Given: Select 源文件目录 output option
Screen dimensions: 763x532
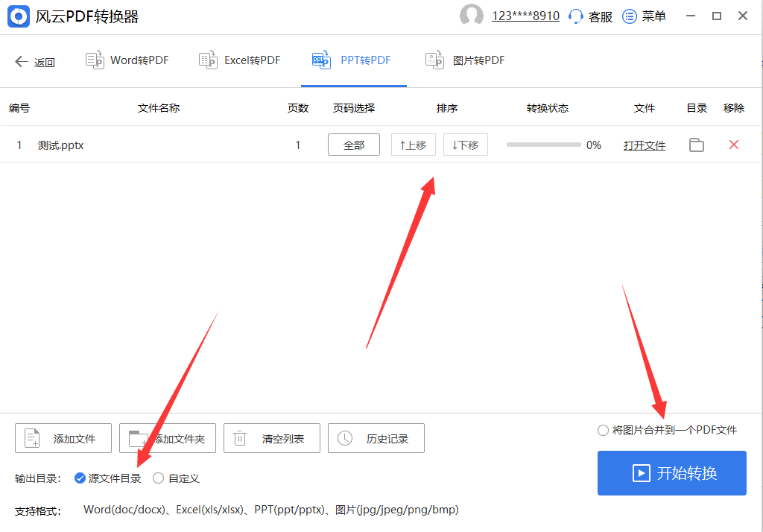Looking at the screenshot, I should [x=107, y=478].
